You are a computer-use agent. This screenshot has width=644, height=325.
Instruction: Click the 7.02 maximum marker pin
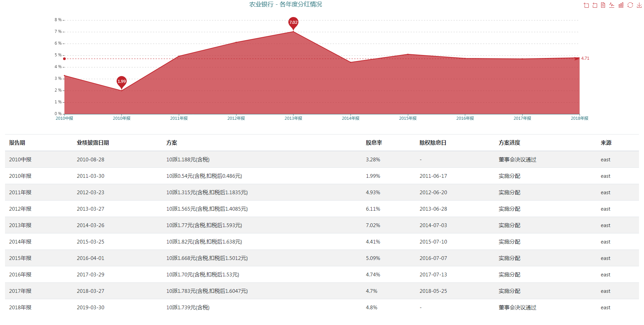293,23
